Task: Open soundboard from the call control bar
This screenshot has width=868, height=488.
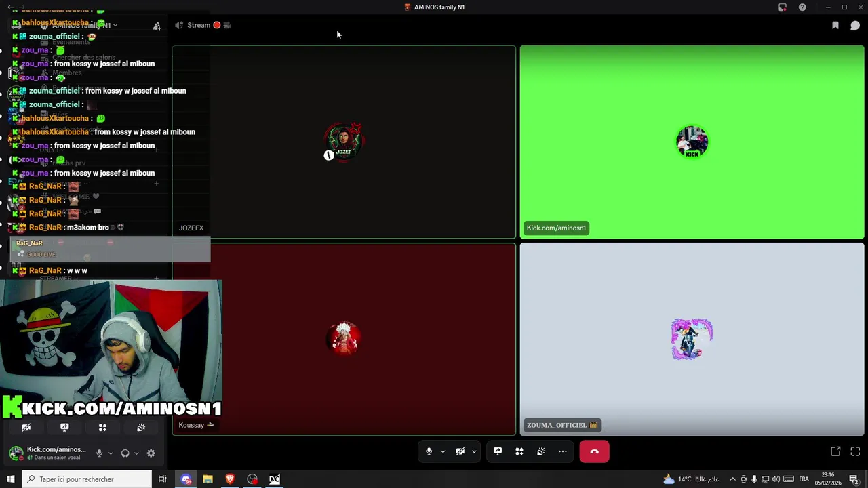Action: [x=541, y=451]
